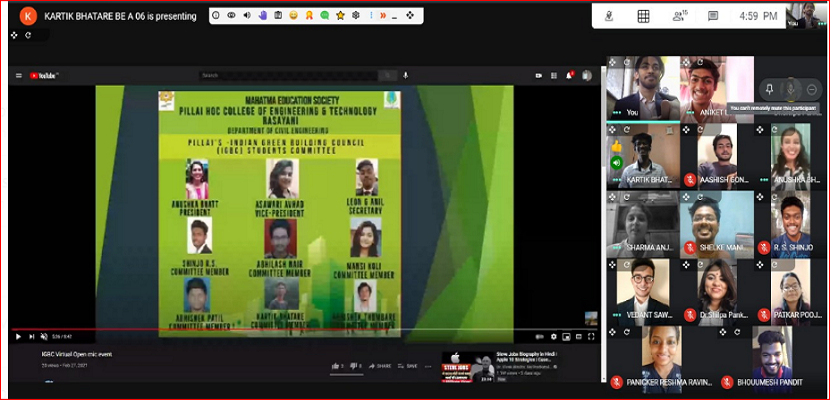Enable miniplayer mode

tap(566, 337)
